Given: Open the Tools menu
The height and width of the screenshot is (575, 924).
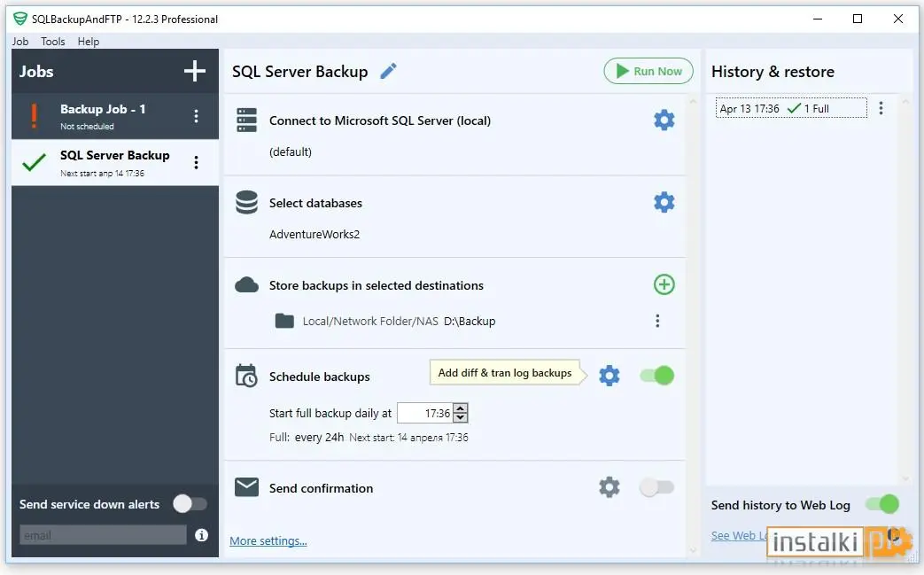Looking at the screenshot, I should click(52, 42).
